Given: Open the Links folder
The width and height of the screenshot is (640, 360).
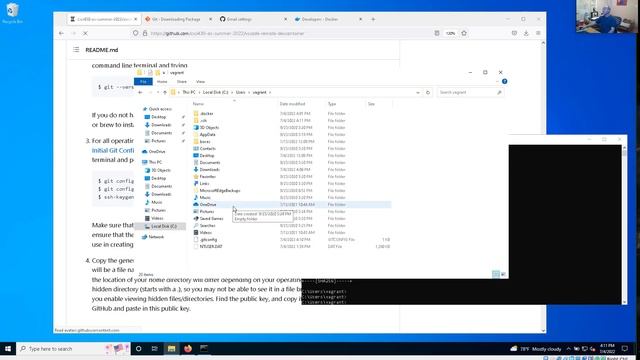Looking at the screenshot, I should (204, 183).
